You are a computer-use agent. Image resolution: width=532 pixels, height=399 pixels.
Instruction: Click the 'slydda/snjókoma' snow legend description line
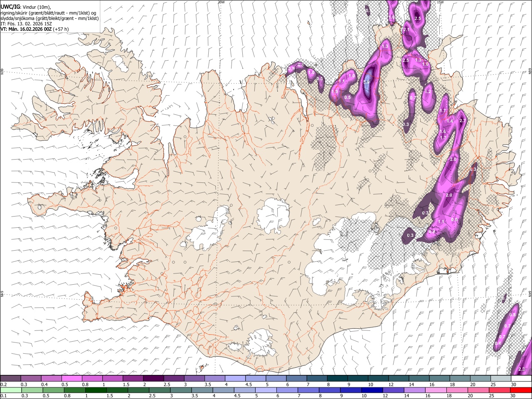click(x=49, y=18)
